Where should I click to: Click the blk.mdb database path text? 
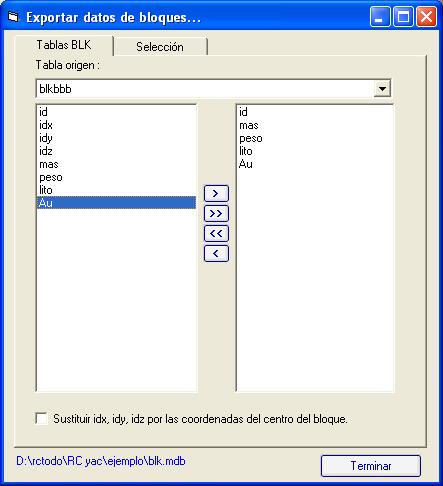pos(101,461)
